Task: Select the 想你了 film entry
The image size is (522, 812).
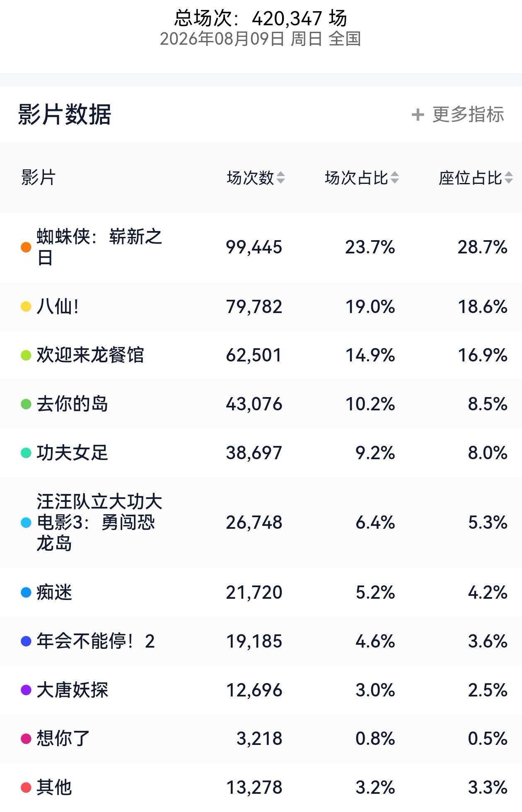Action: point(261,738)
